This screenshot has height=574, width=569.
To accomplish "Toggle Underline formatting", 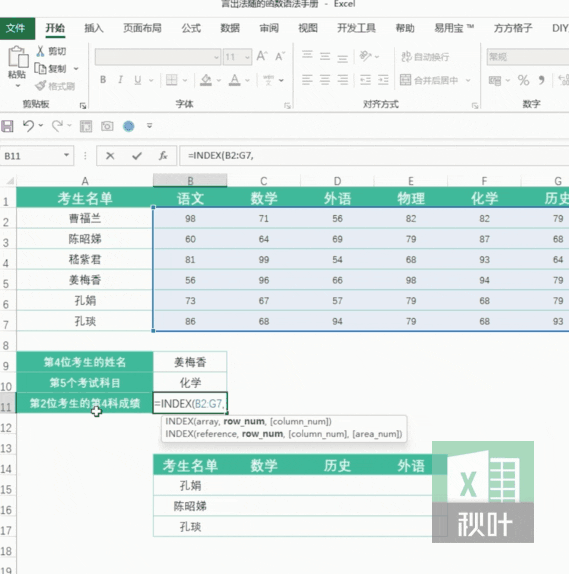I will (x=138, y=80).
